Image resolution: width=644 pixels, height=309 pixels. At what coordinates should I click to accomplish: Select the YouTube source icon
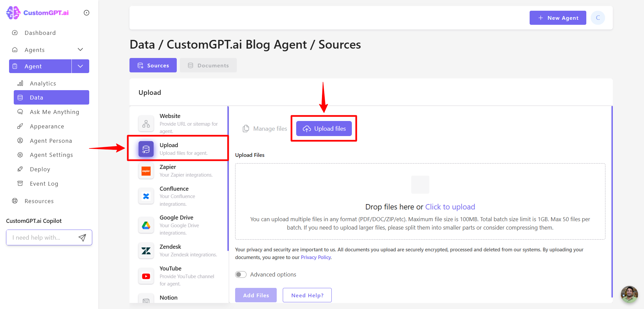(x=146, y=276)
